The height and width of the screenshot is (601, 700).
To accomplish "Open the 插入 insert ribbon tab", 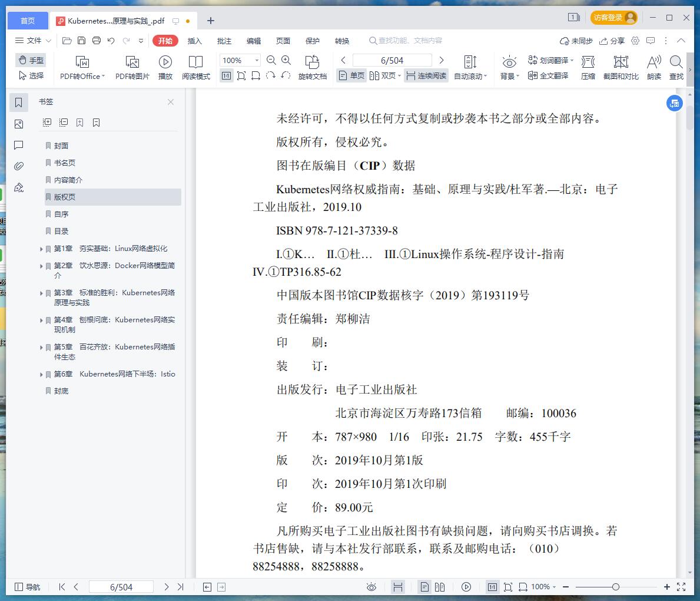I will click(x=195, y=41).
